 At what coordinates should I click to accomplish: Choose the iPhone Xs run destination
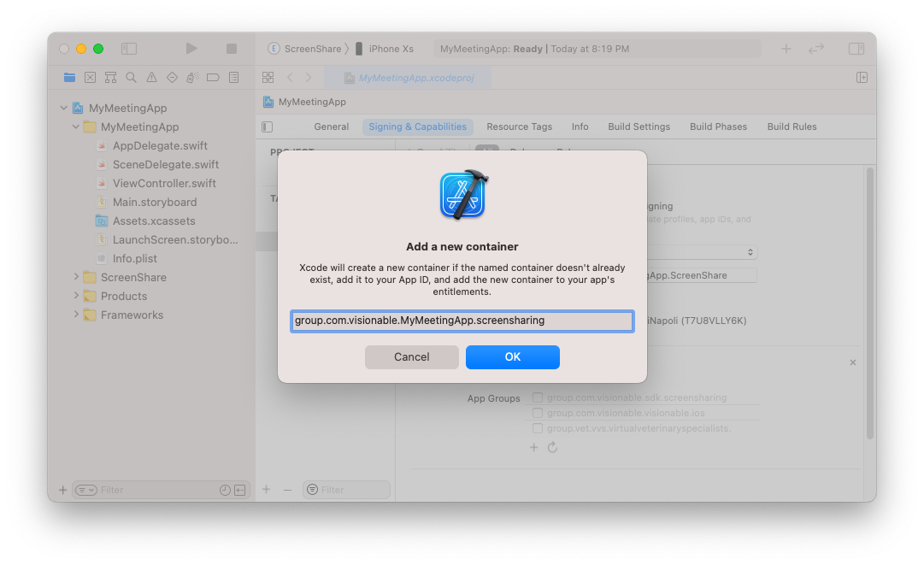tap(384, 49)
